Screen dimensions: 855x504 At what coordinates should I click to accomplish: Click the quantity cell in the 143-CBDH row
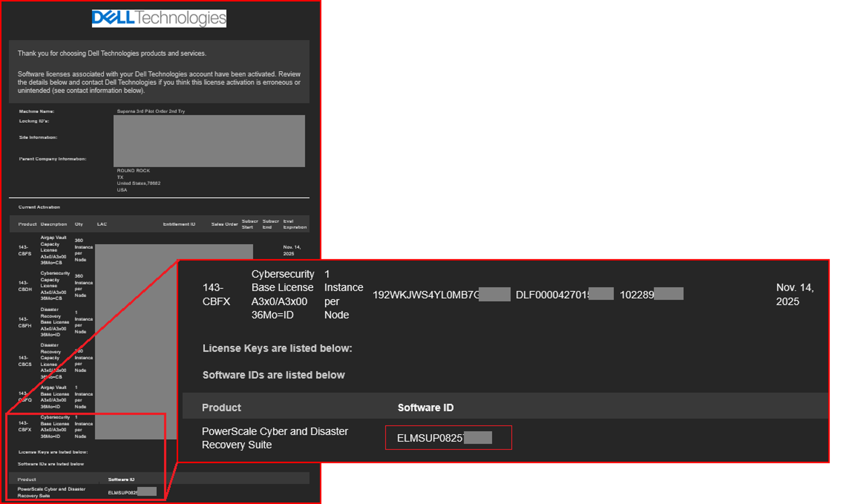[x=84, y=286]
